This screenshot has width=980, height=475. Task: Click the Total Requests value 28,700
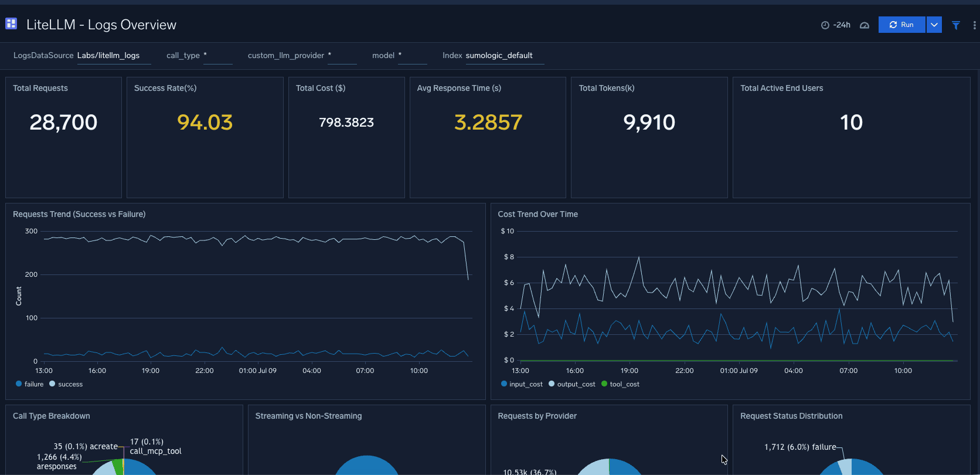tap(63, 122)
